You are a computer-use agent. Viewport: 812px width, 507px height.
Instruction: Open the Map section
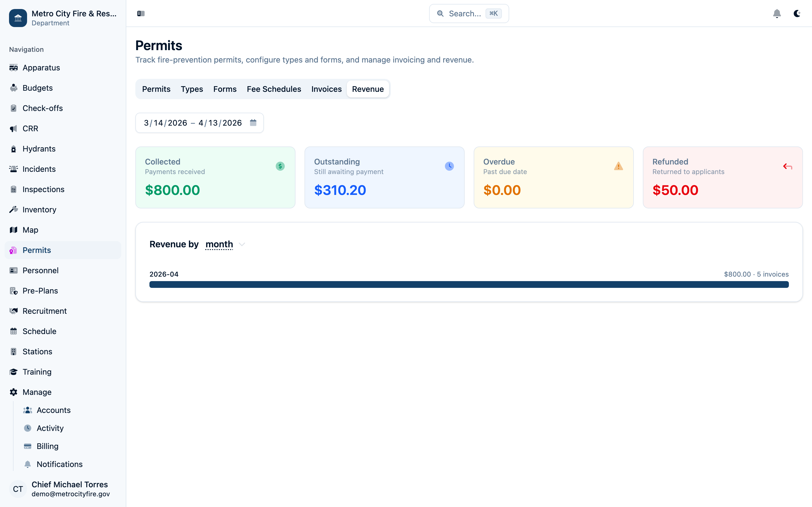click(30, 230)
